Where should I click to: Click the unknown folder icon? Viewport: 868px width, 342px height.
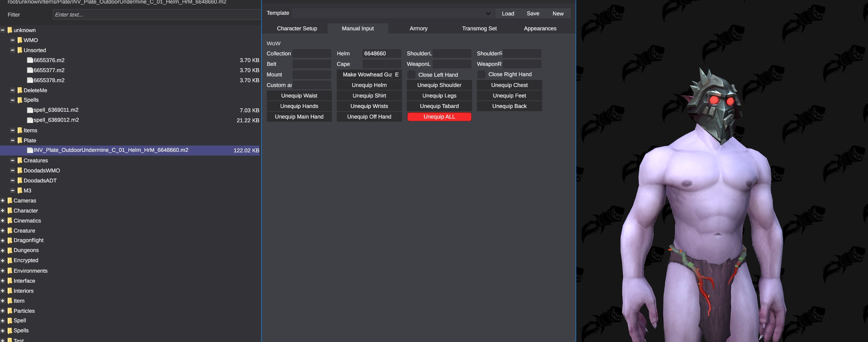point(10,30)
